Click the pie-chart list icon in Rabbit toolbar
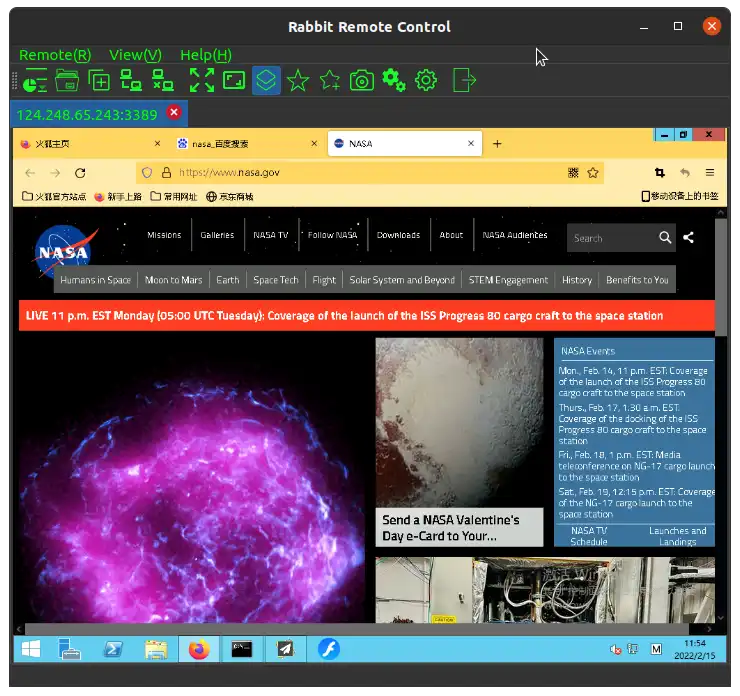The width and height of the screenshot is (740, 696). click(x=34, y=80)
